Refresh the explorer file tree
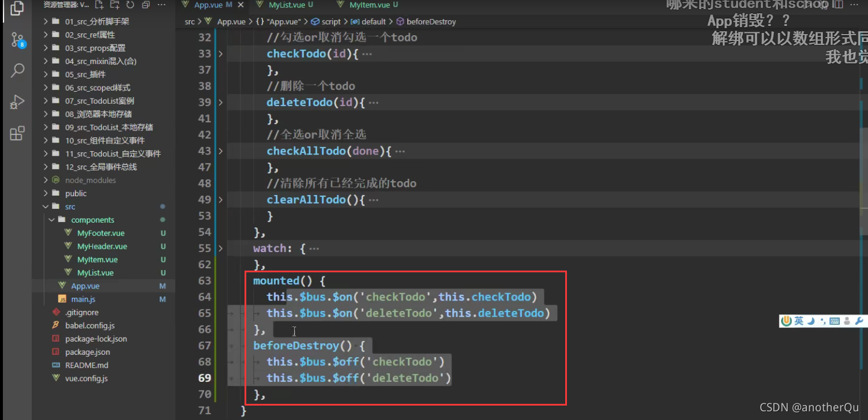 click(130, 5)
